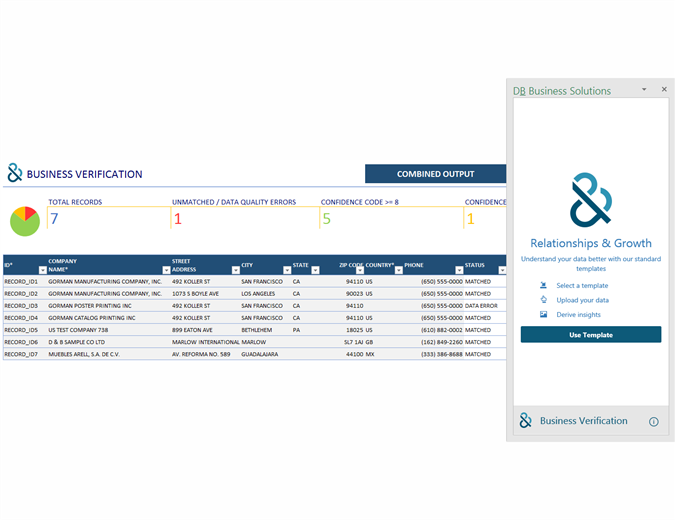Image resolution: width=675 pixels, height=520 pixels.
Task: Click the 44100 zip code cell
Action: pyautogui.click(x=355, y=354)
